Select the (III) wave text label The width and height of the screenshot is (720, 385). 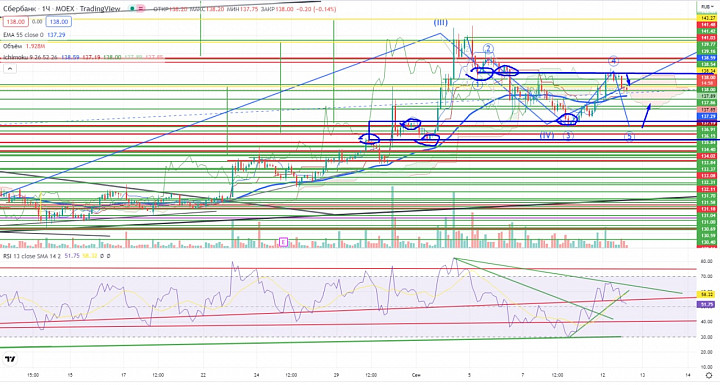[x=441, y=23]
